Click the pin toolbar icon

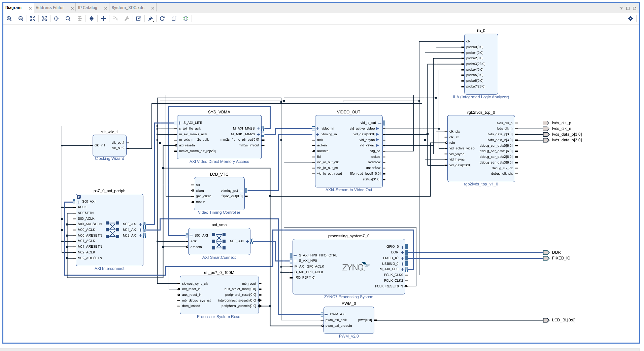pos(150,19)
